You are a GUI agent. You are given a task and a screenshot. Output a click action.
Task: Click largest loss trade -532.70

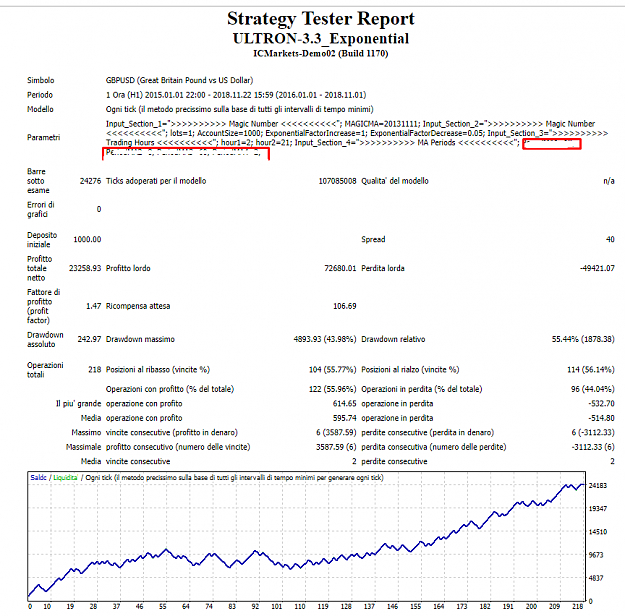601,403
